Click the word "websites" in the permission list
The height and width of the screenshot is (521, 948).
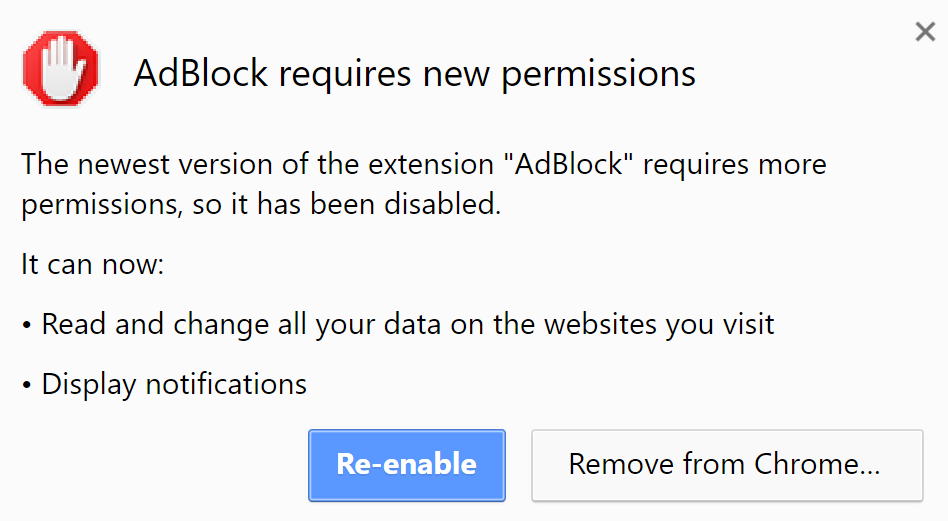[596, 324]
